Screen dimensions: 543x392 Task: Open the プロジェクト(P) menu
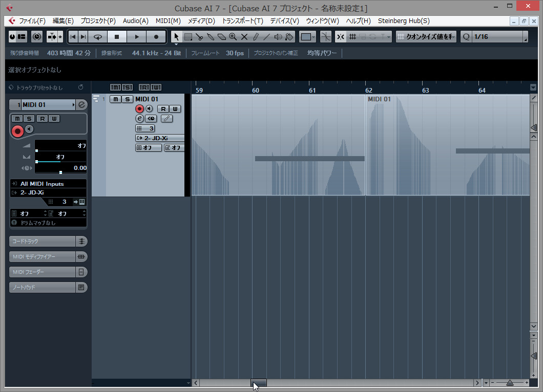pyautogui.click(x=98, y=21)
